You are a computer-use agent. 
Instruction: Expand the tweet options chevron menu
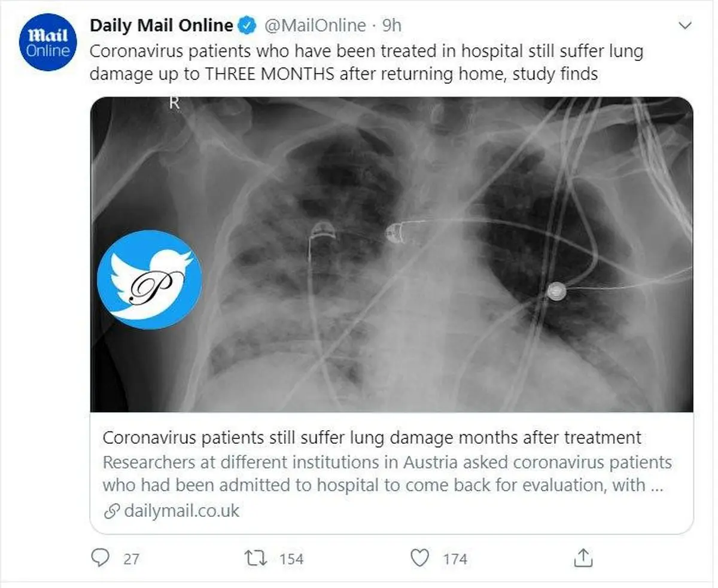684,26
